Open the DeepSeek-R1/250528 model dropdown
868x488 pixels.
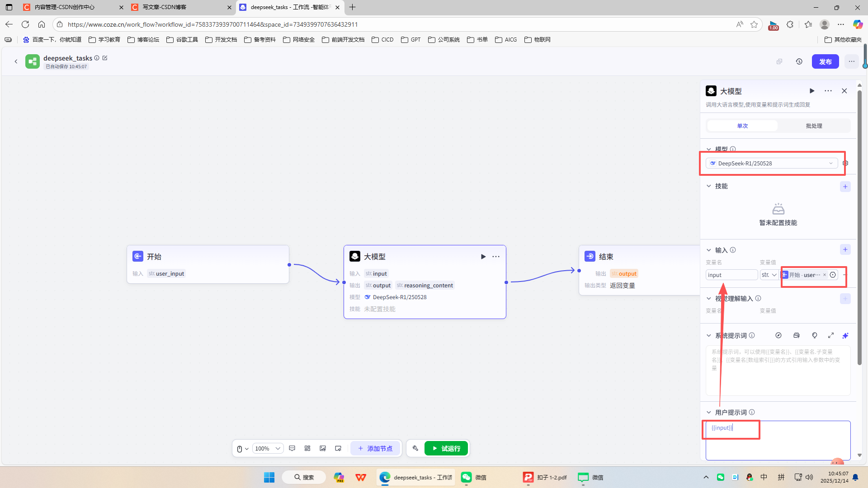tap(771, 163)
